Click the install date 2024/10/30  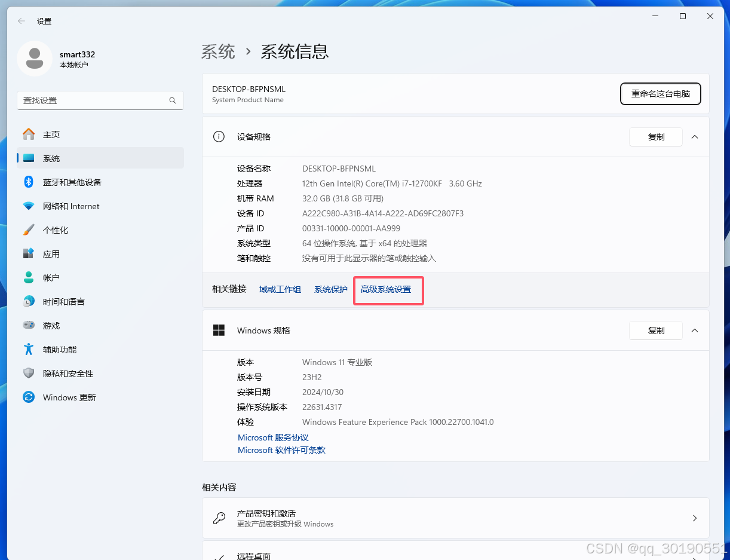point(323,392)
